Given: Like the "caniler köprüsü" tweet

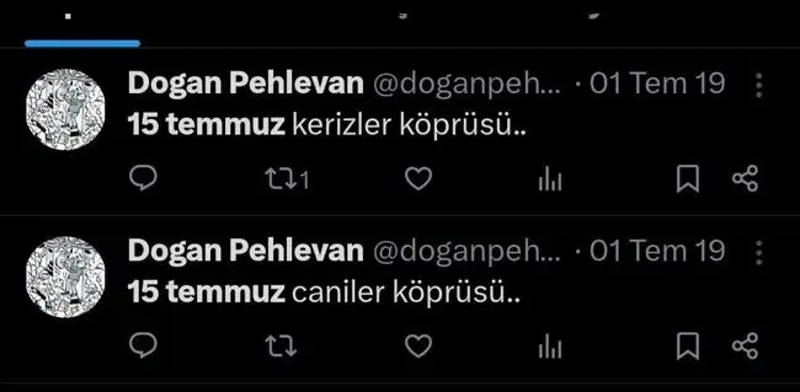Looking at the screenshot, I should click(418, 347).
